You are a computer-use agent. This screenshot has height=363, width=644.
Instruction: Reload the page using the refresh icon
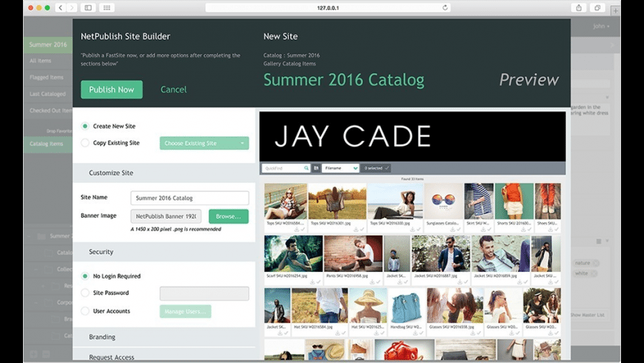pos(445,7)
